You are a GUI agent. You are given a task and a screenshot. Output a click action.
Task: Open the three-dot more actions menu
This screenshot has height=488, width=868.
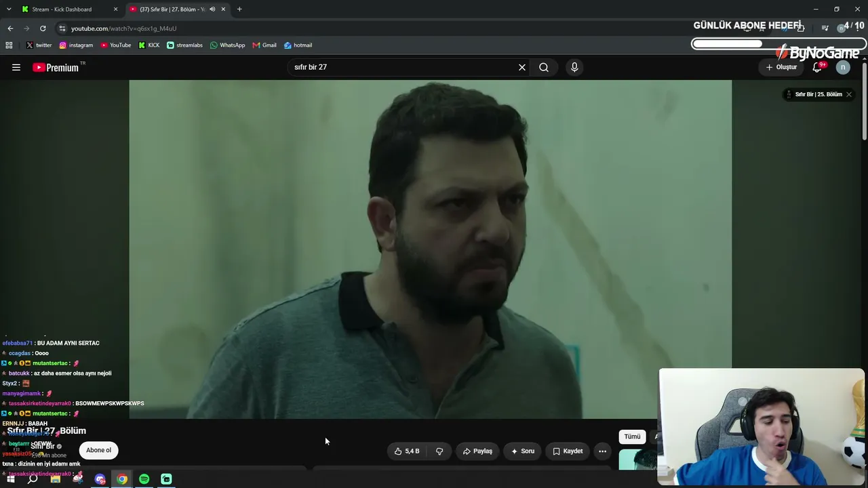coord(602,451)
